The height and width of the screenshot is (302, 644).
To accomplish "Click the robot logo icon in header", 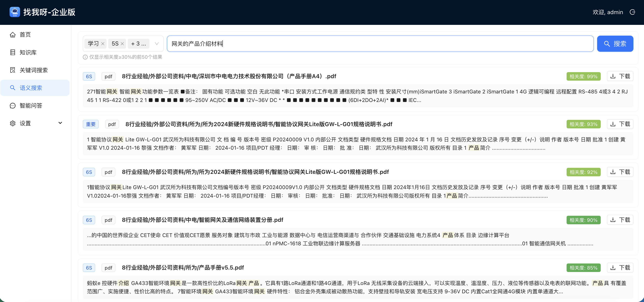I will [15, 12].
